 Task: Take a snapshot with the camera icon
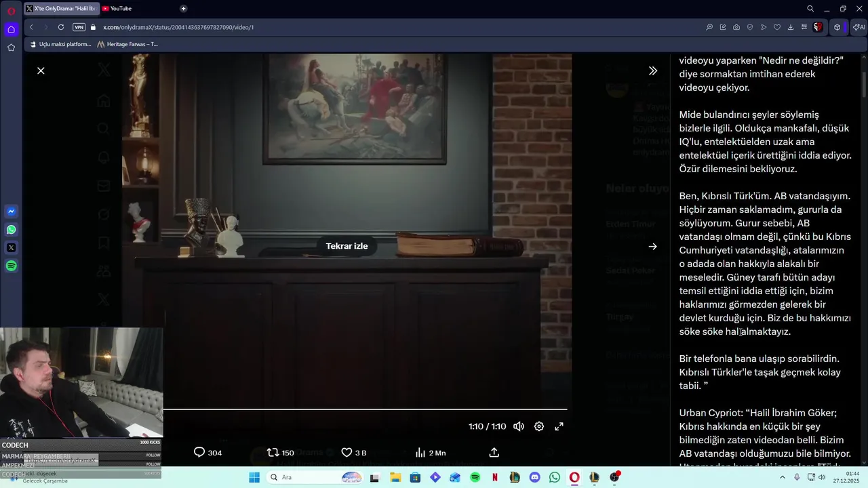coord(736,27)
